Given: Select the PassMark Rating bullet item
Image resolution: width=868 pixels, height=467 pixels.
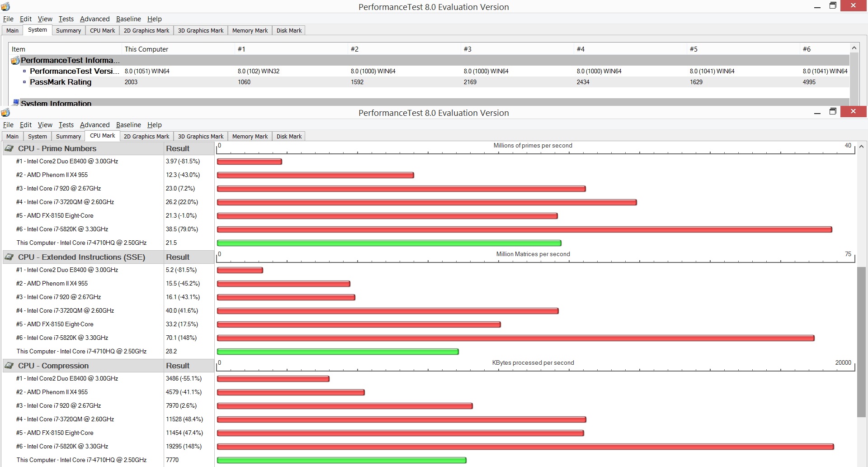Looking at the screenshot, I should click(x=61, y=82).
